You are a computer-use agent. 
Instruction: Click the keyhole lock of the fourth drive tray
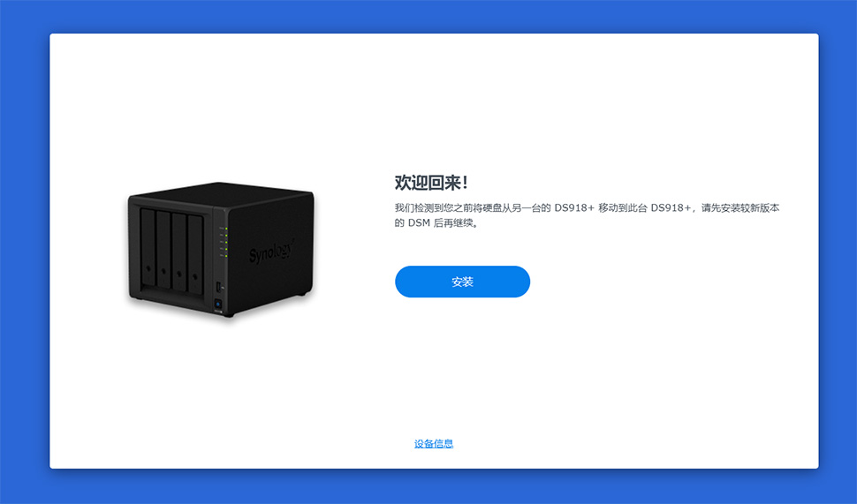coord(194,276)
